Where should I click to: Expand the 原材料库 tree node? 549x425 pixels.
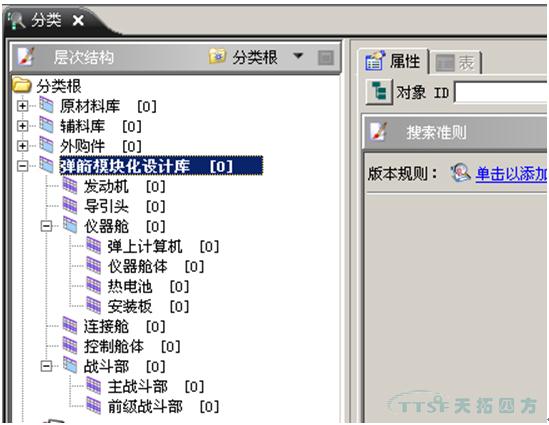click(x=22, y=106)
